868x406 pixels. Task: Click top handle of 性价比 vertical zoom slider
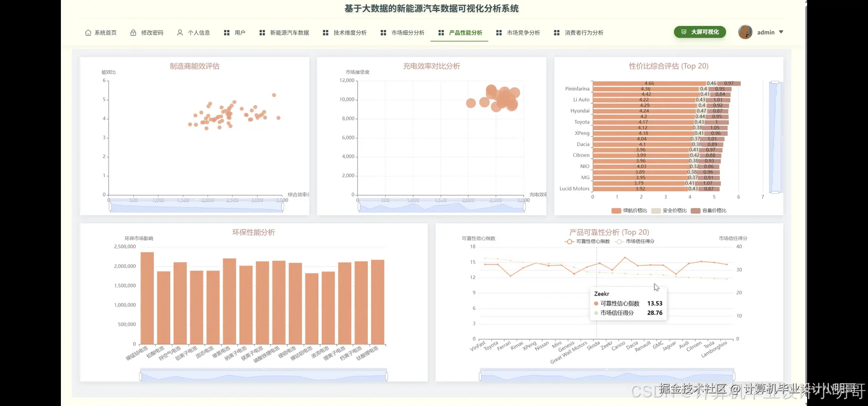tap(775, 82)
